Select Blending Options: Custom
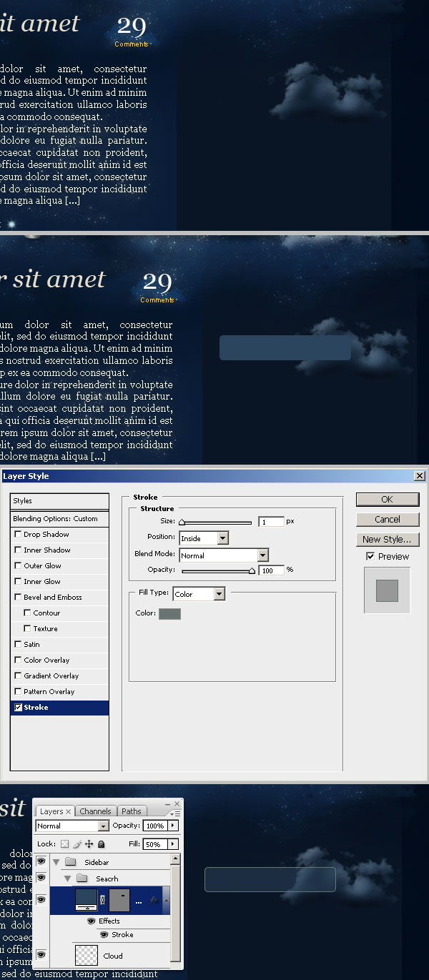The height and width of the screenshot is (980, 429). click(x=59, y=519)
